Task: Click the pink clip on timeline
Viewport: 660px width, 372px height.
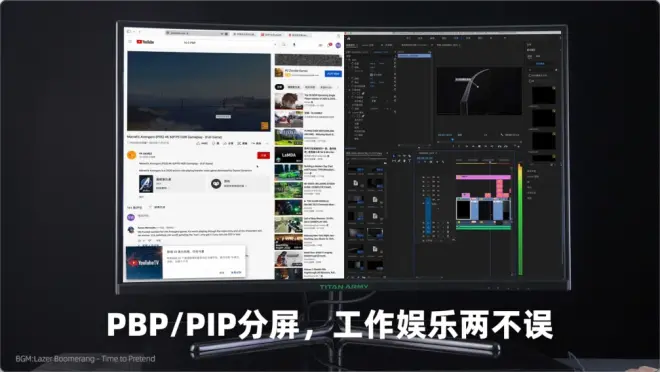Action: pyautogui.click(x=483, y=177)
